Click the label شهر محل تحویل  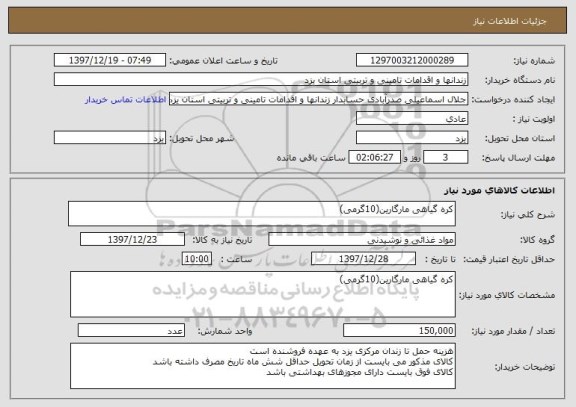point(202,138)
